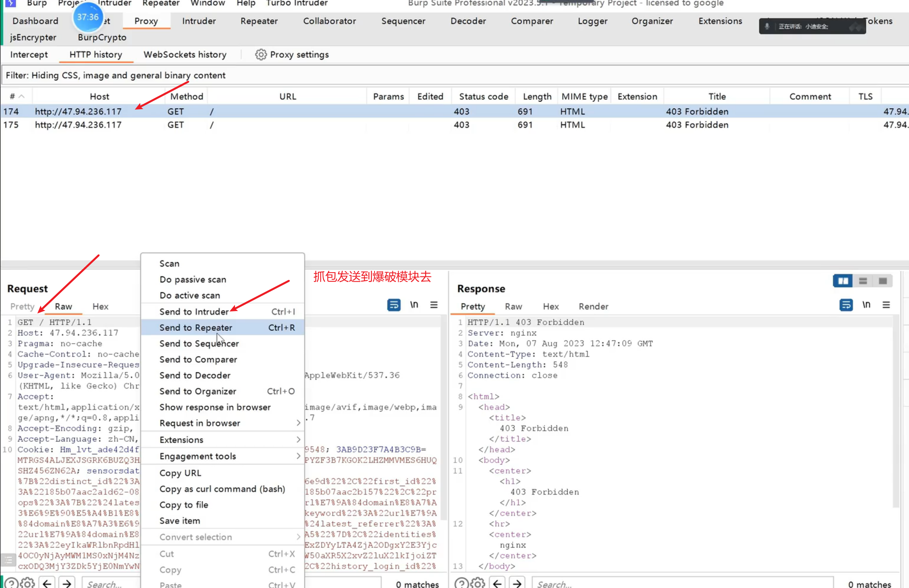The height and width of the screenshot is (588, 909).
Task: Click Response search settings gear icon
Action: point(477,583)
